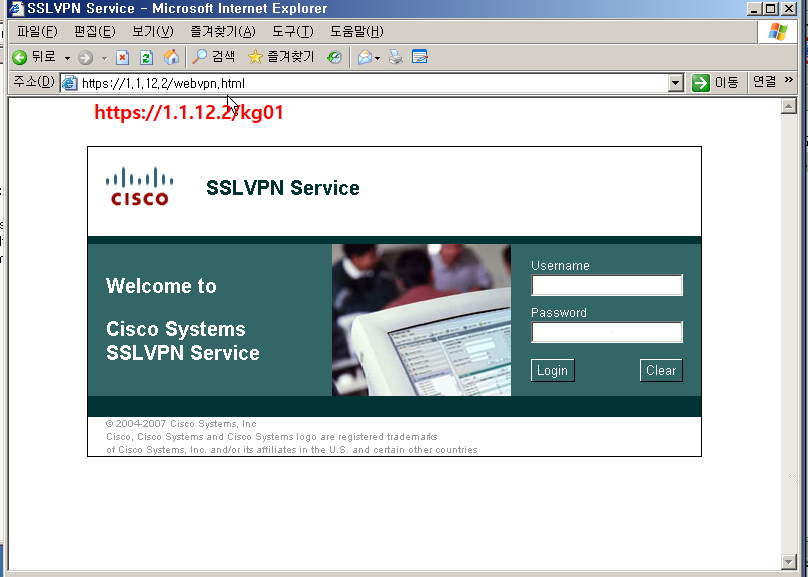Click the blurred monitor photo on the page
Viewport: 808px width, 577px height.
(422, 320)
